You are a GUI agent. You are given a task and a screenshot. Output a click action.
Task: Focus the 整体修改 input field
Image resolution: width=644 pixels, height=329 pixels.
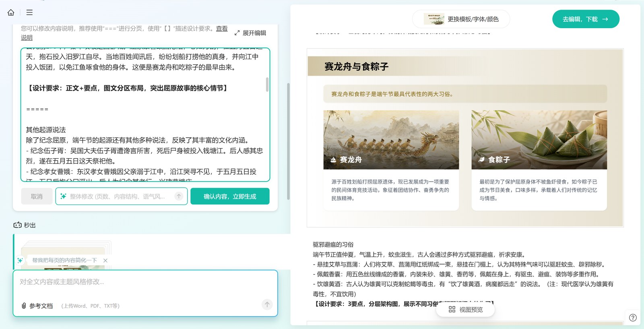pos(122,196)
